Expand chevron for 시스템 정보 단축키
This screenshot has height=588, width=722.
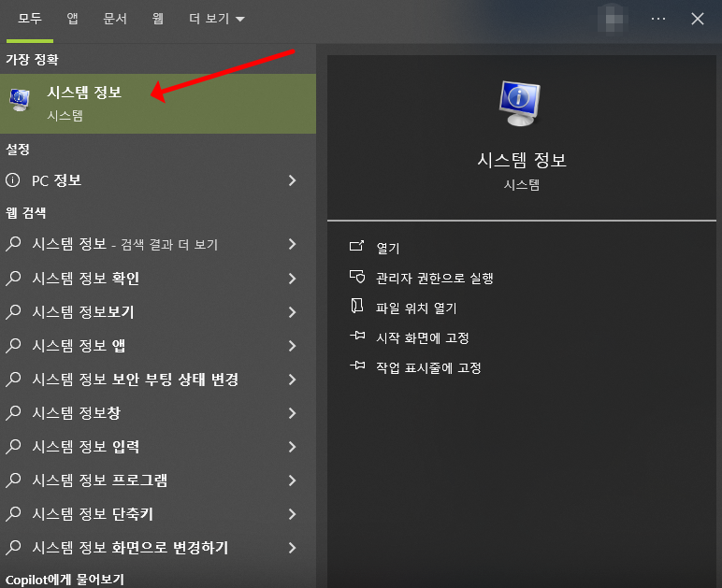[x=292, y=513]
